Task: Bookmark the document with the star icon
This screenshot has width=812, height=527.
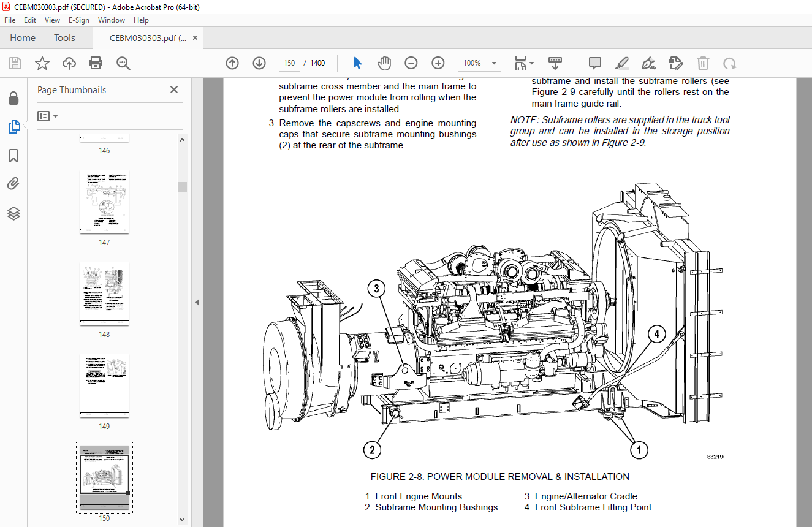Action: click(42, 63)
